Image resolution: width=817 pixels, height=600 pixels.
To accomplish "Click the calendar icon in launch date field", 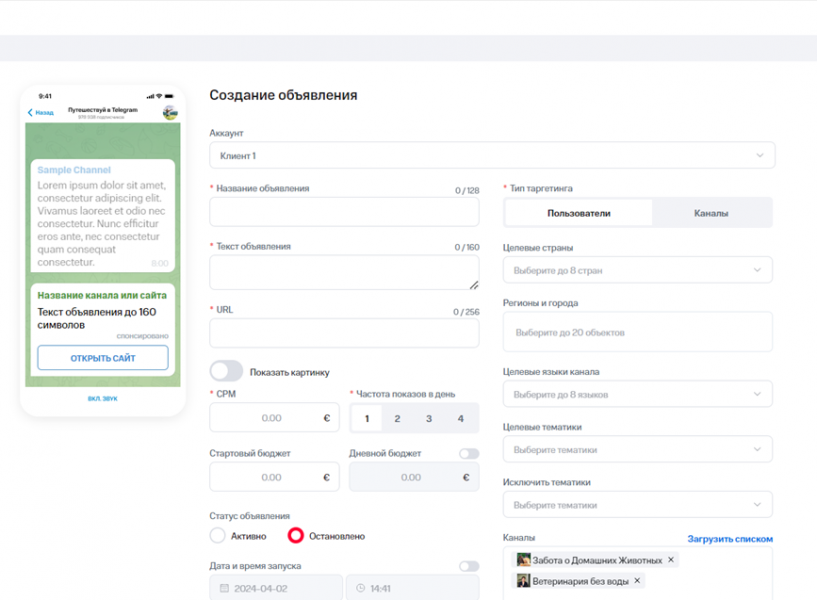I will [224, 589].
